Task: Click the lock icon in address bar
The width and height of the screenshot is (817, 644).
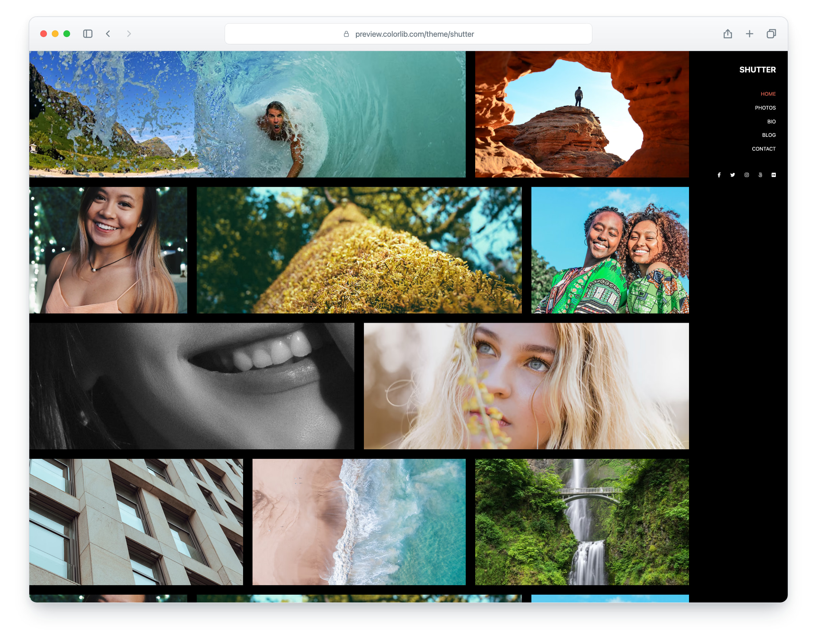Action: point(346,34)
